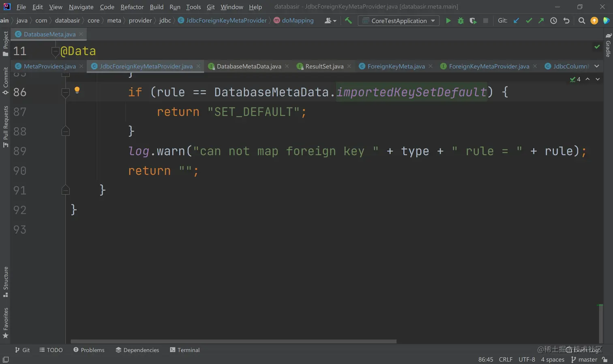This screenshot has width=613, height=364.
Task: Click cursor position 86:45 in status bar
Action: [x=486, y=360]
